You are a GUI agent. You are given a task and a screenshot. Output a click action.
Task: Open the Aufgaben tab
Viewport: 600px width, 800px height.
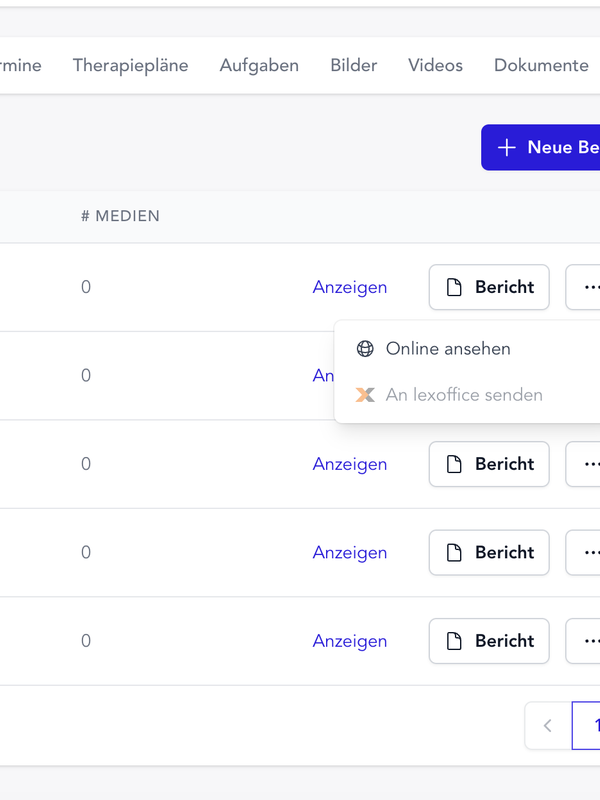[259, 65]
